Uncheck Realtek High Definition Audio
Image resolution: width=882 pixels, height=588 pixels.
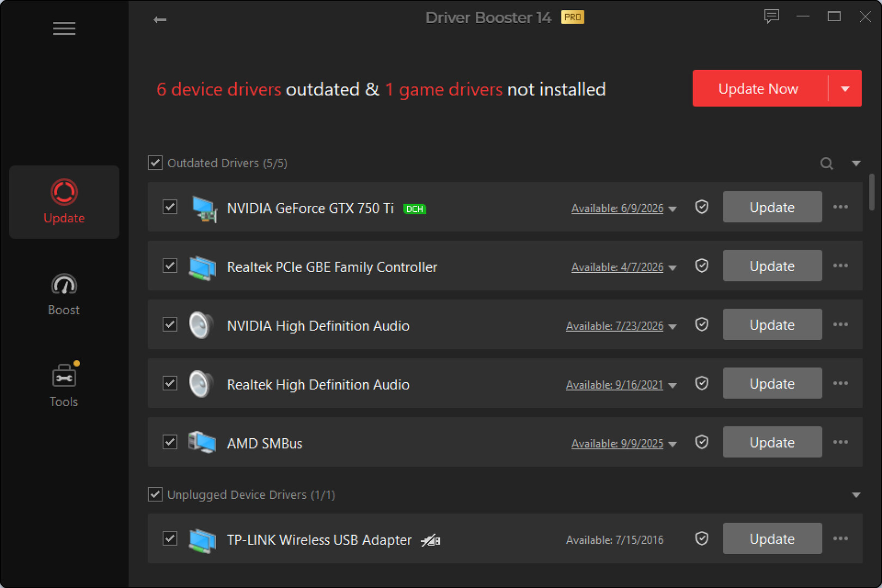coord(170,383)
